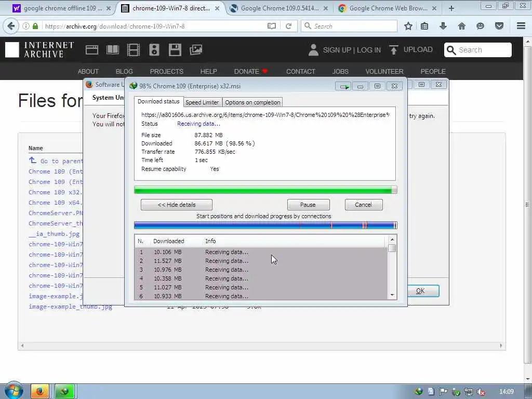532x399 pixels.
Task: Click the upload arrow icon
Action: [x=394, y=50]
